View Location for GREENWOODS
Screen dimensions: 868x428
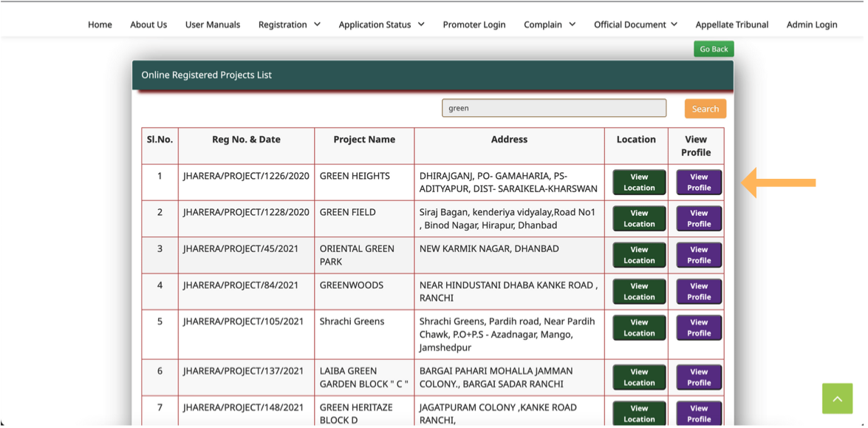click(x=639, y=291)
